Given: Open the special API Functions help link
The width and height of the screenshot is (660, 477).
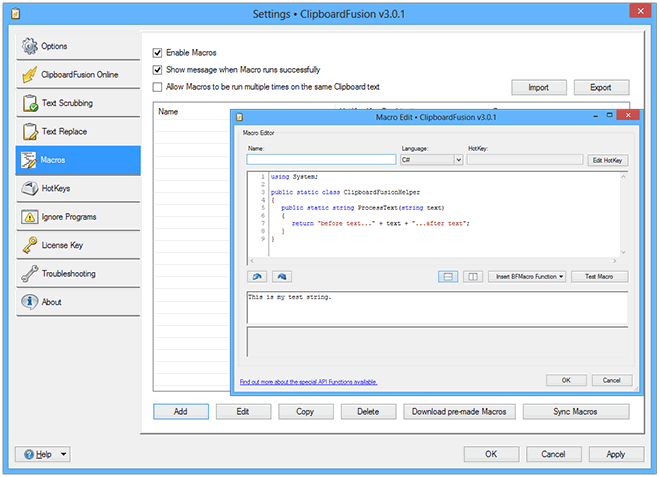Looking at the screenshot, I should click(308, 382).
